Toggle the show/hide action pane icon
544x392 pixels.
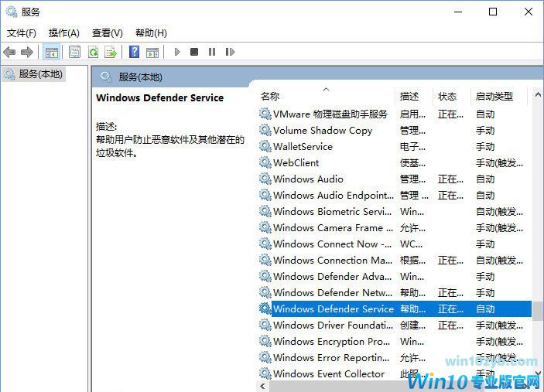pyautogui.click(x=152, y=53)
